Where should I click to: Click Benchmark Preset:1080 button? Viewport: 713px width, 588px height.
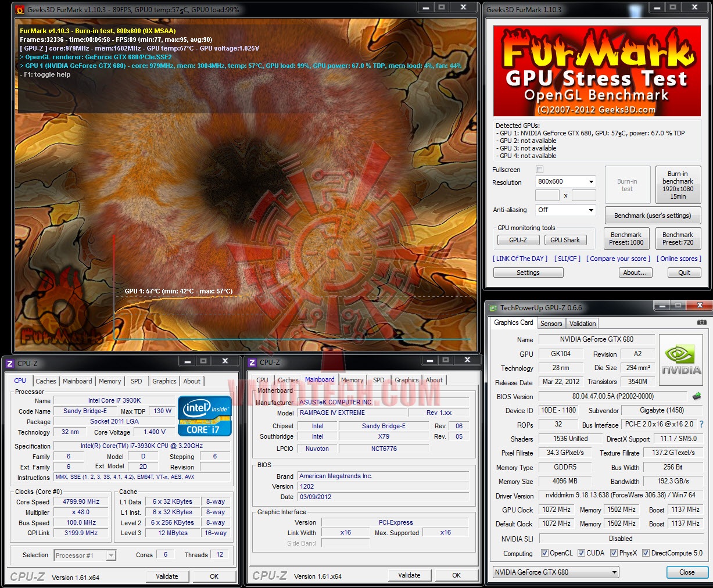point(626,238)
